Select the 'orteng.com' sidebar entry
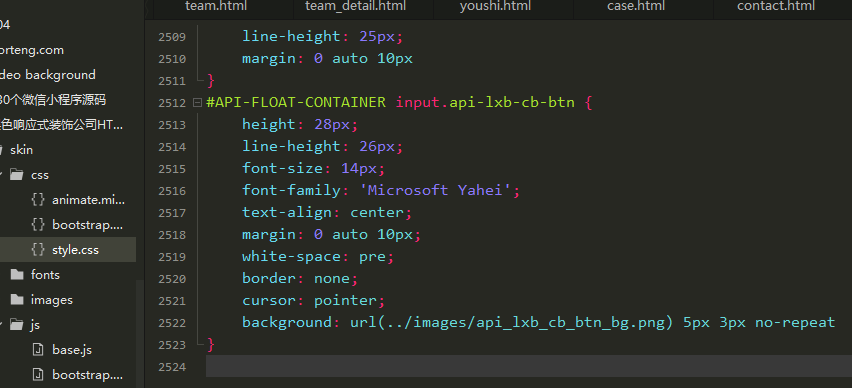This screenshot has height=388, width=852. coord(32,50)
